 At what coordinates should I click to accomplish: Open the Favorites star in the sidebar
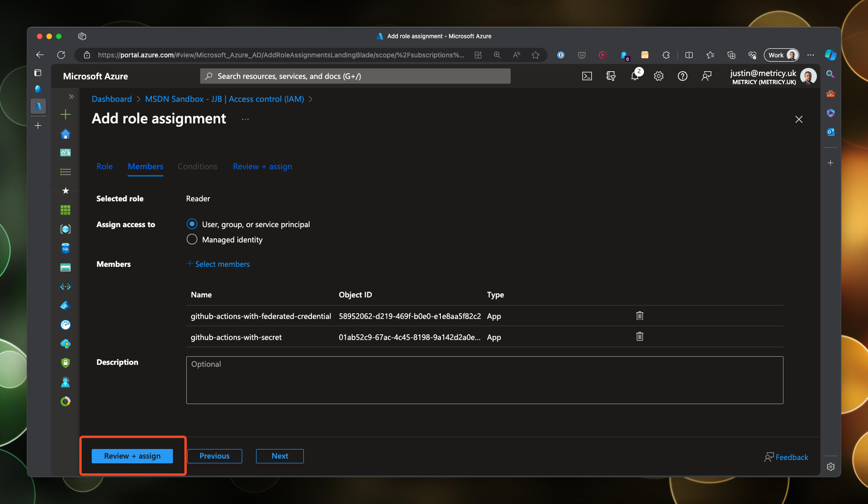click(x=65, y=190)
